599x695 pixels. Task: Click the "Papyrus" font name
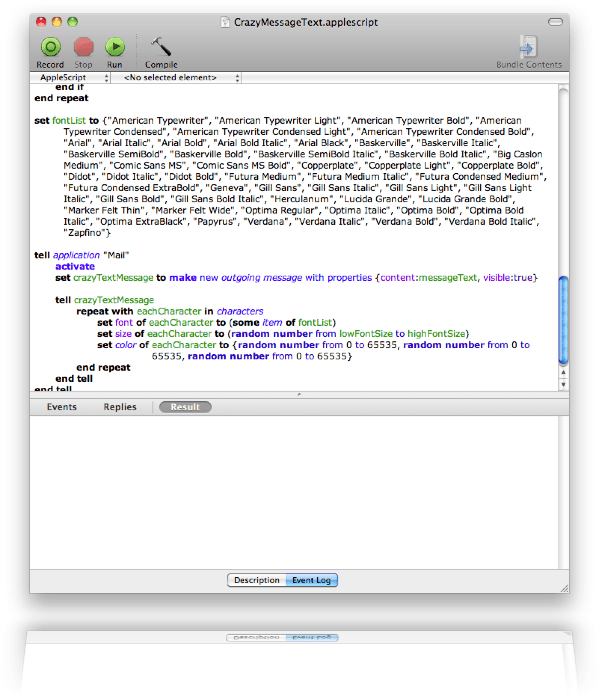pyautogui.click(x=215, y=222)
